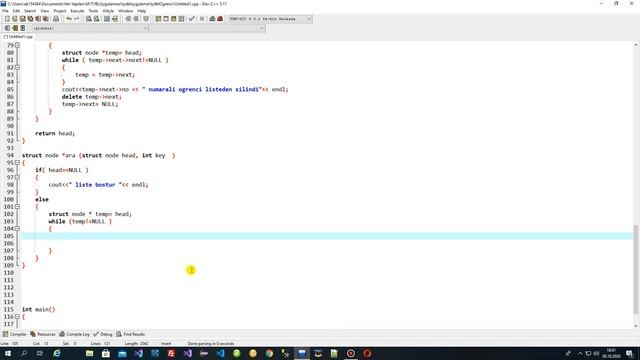The width and height of the screenshot is (640, 360).
Task: Save the current file via toolbar
Action: point(22,19)
